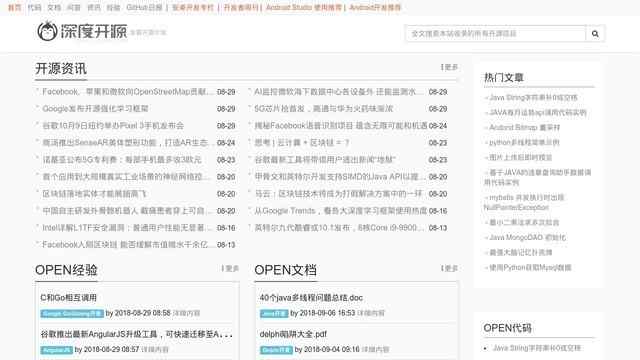The width and height of the screenshot is (640, 360).
Task: Click the 热门文章 sidebar heading
Action: 504,78
